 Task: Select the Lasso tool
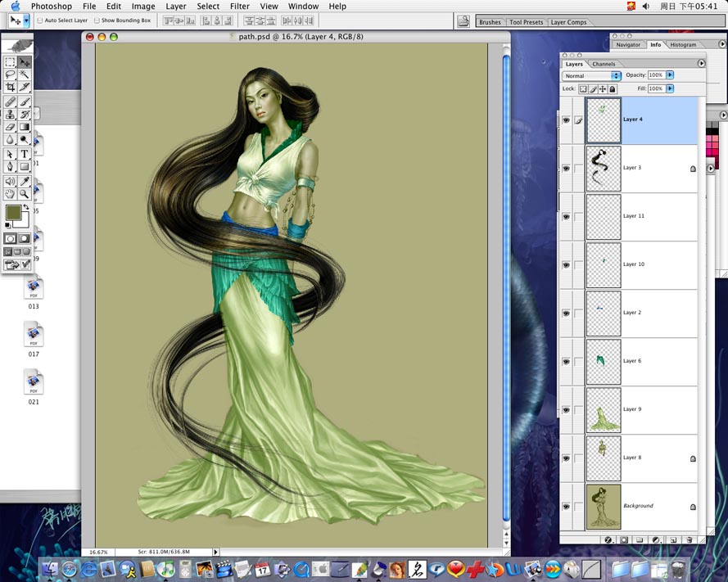(x=10, y=74)
